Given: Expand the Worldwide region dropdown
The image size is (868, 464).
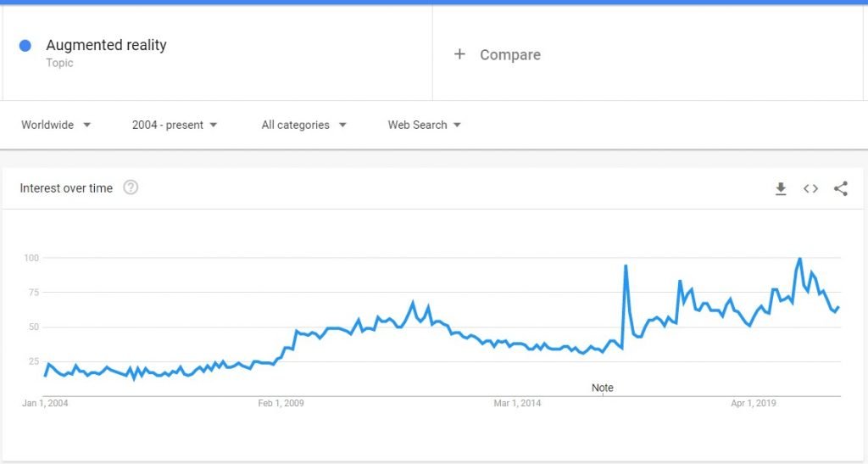Looking at the screenshot, I should coord(56,126).
